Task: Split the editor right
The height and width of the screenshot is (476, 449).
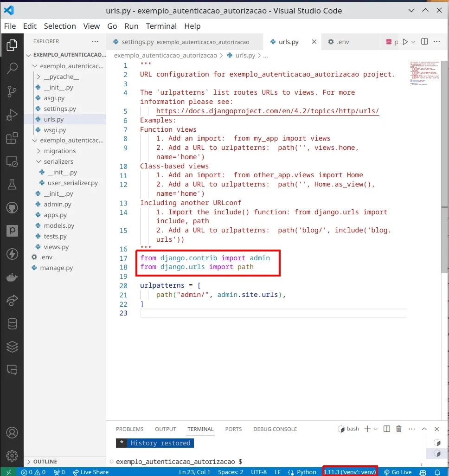Action: (x=424, y=42)
